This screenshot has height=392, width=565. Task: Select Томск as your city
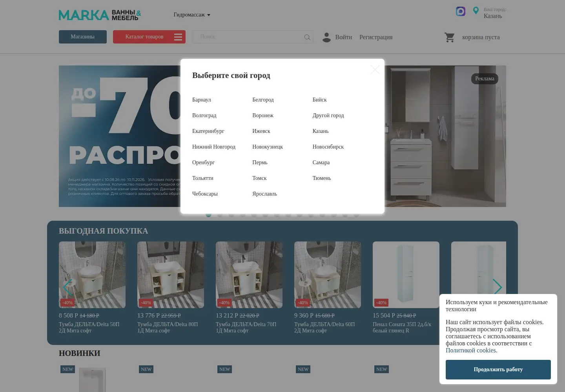259,178
